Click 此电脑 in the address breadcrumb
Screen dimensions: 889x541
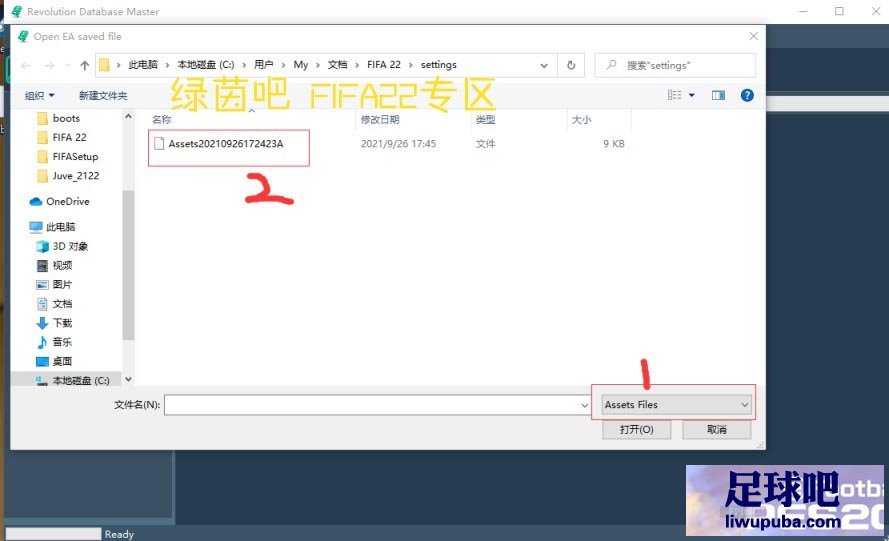tap(143, 65)
